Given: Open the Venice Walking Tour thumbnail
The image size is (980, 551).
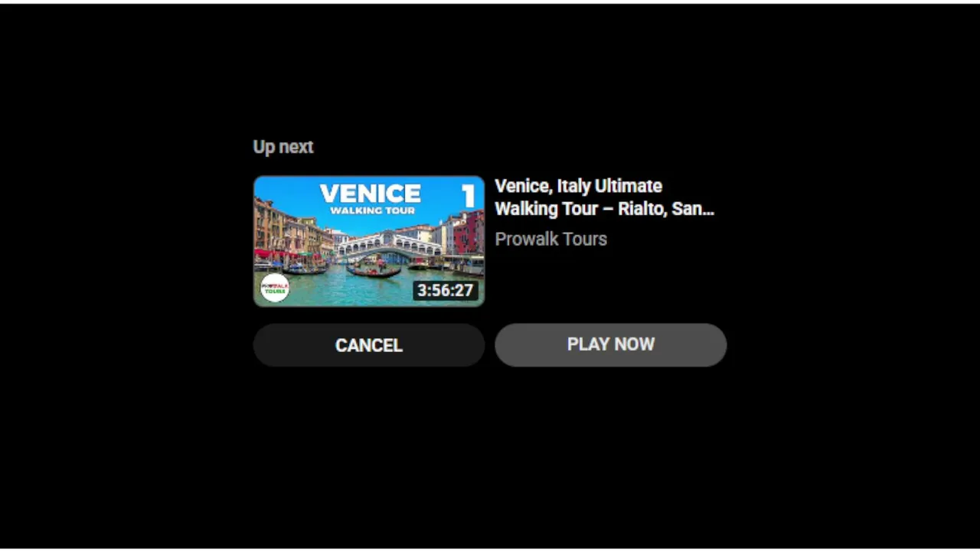Looking at the screenshot, I should [369, 241].
